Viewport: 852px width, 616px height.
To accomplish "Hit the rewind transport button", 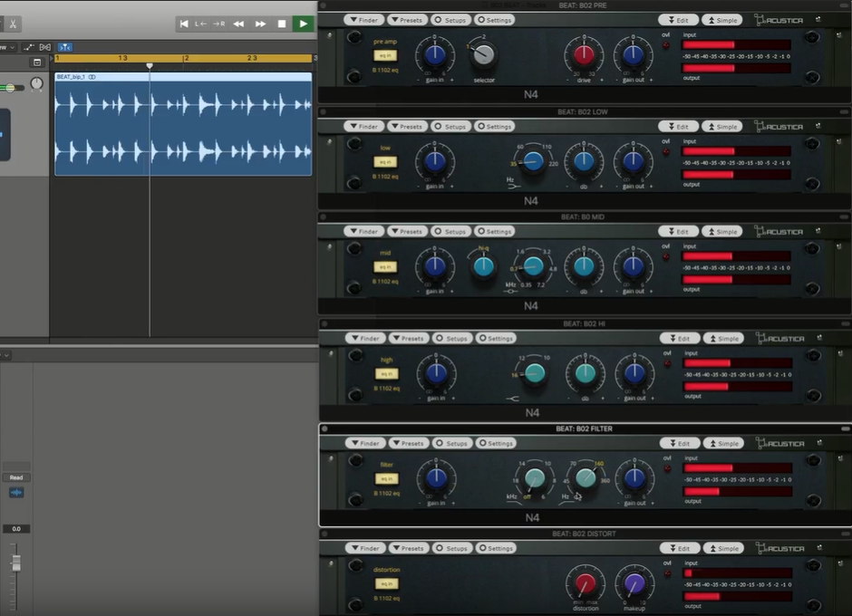I will (x=238, y=24).
